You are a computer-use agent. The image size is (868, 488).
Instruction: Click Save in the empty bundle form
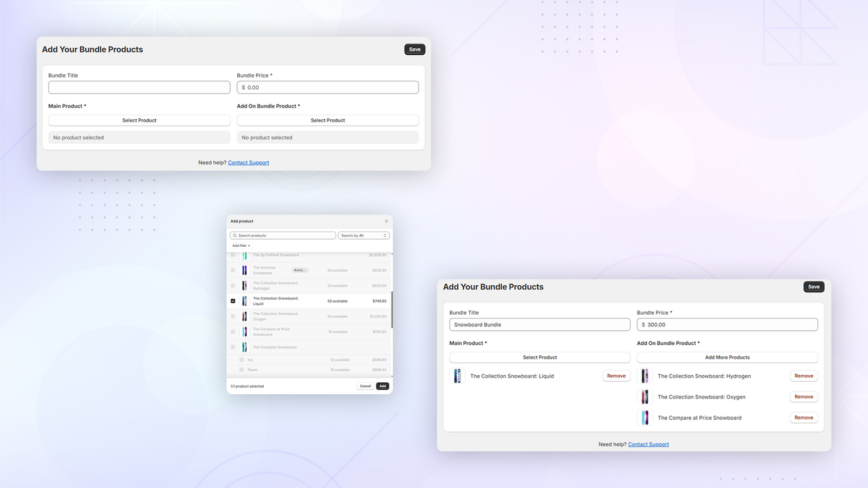[x=415, y=49]
